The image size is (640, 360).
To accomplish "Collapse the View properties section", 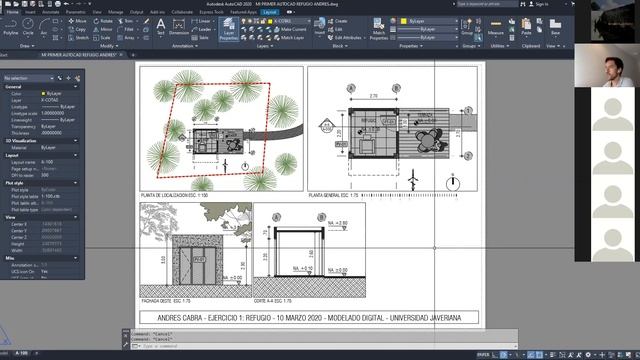I will 76,218.
